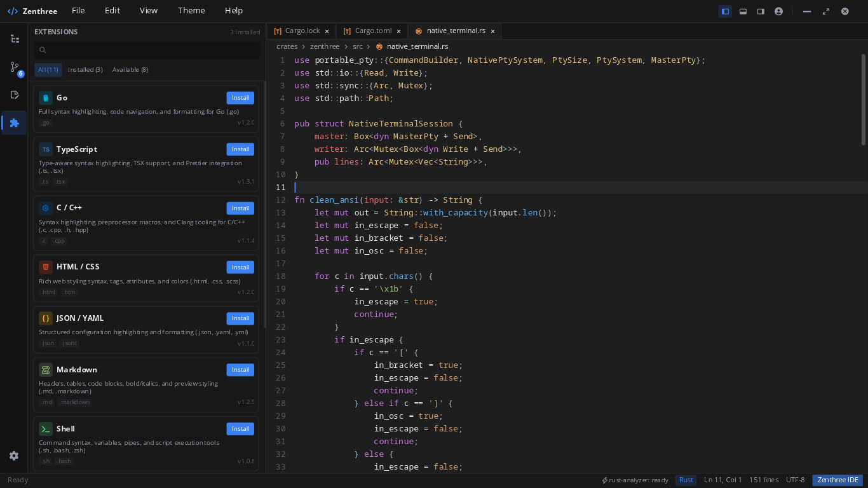Switch to the Cargo.toml tab
This screenshot has height=488, width=868.
[x=372, y=31]
